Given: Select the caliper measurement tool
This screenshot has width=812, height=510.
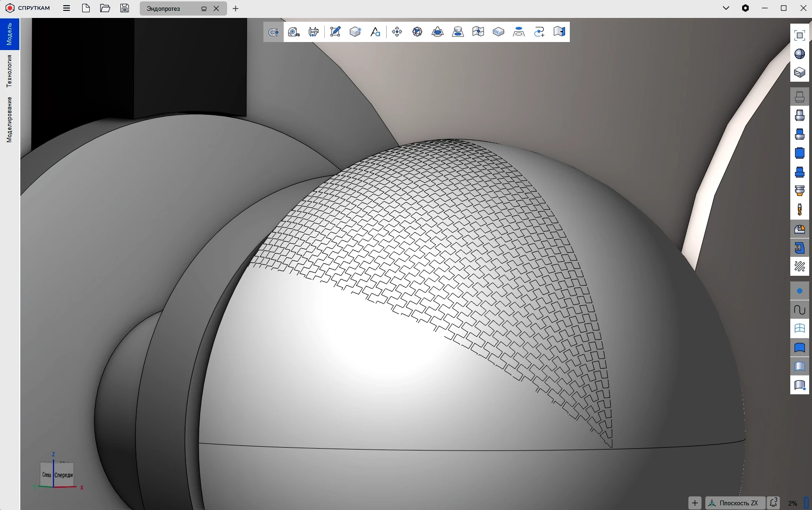Looking at the screenshot, I should click(x=314, y=32).
